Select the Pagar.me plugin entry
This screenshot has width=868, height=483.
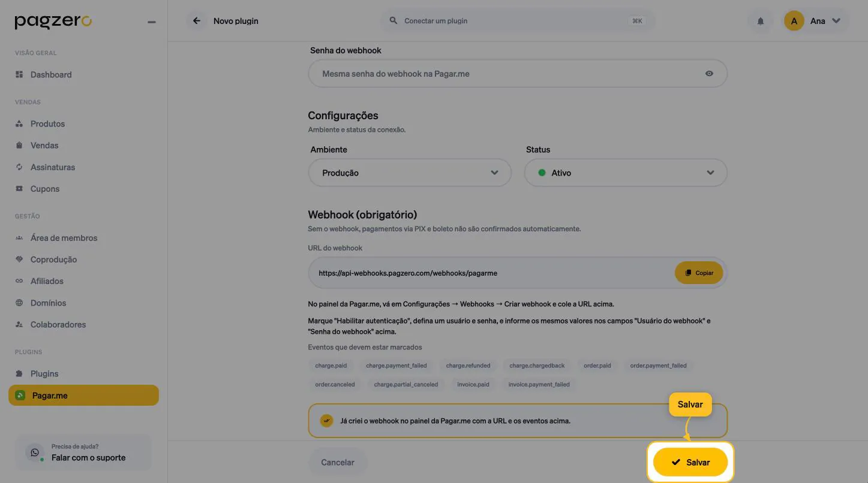pos(83,396)
